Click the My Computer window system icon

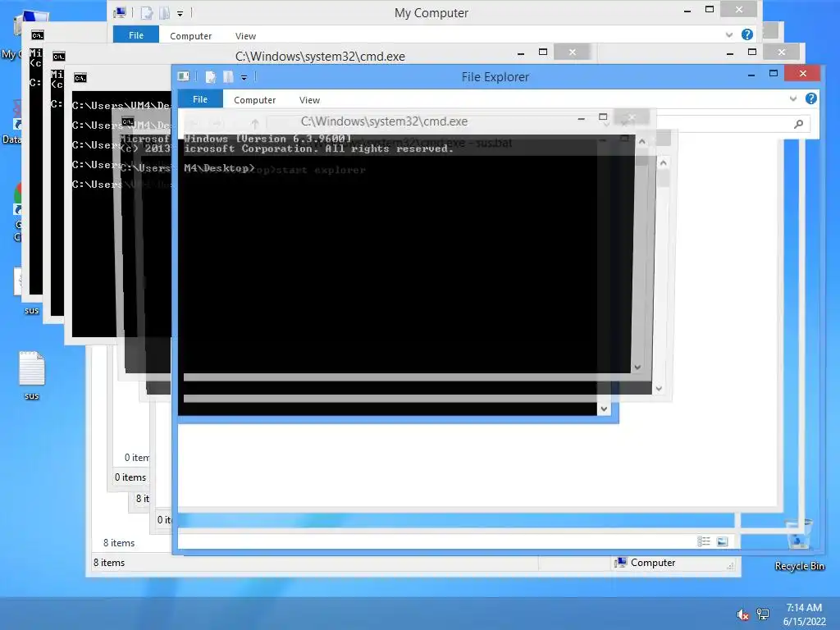tap(120, 12)
